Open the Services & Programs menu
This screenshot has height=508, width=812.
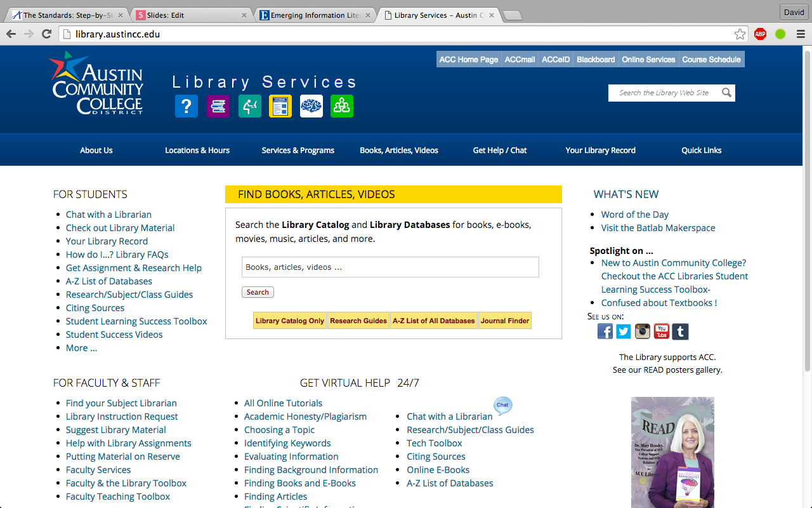coord(298,150)
